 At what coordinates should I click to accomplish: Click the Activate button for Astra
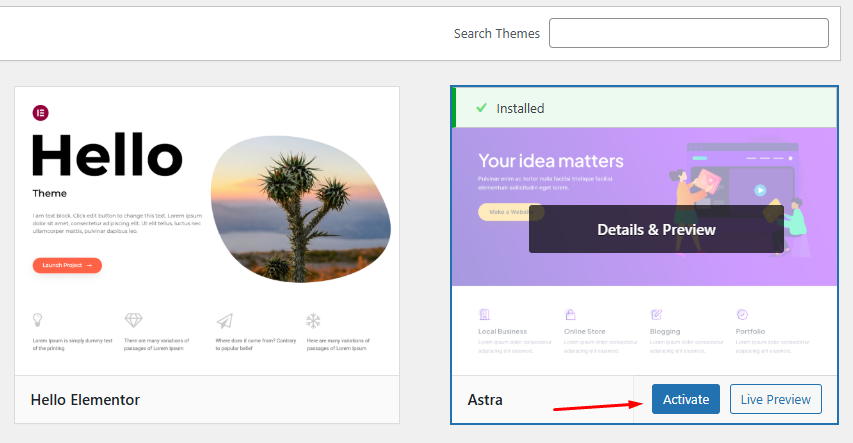(x=685, y=399)
